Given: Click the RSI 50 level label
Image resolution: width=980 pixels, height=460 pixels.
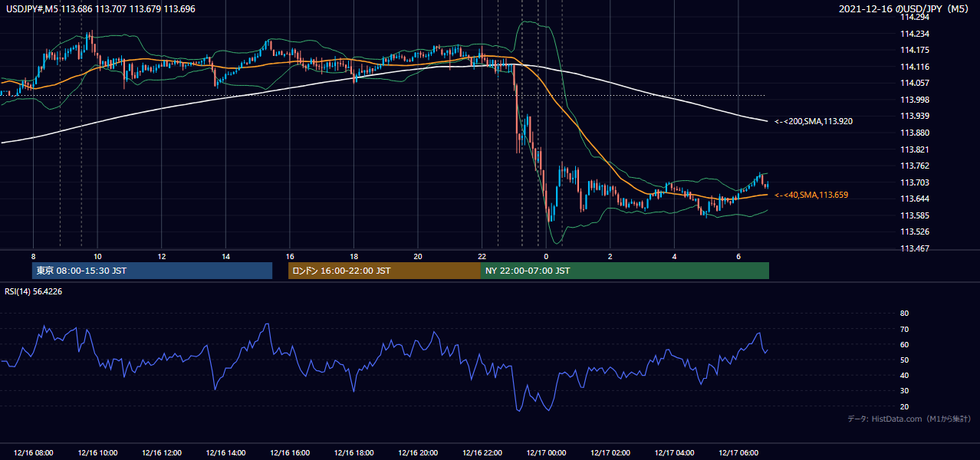Looking at the screenshot, I should [904, 360].
